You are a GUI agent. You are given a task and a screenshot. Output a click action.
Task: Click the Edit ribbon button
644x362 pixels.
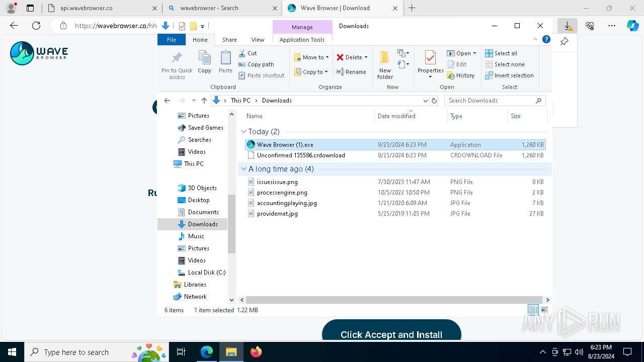pos(457,64)
